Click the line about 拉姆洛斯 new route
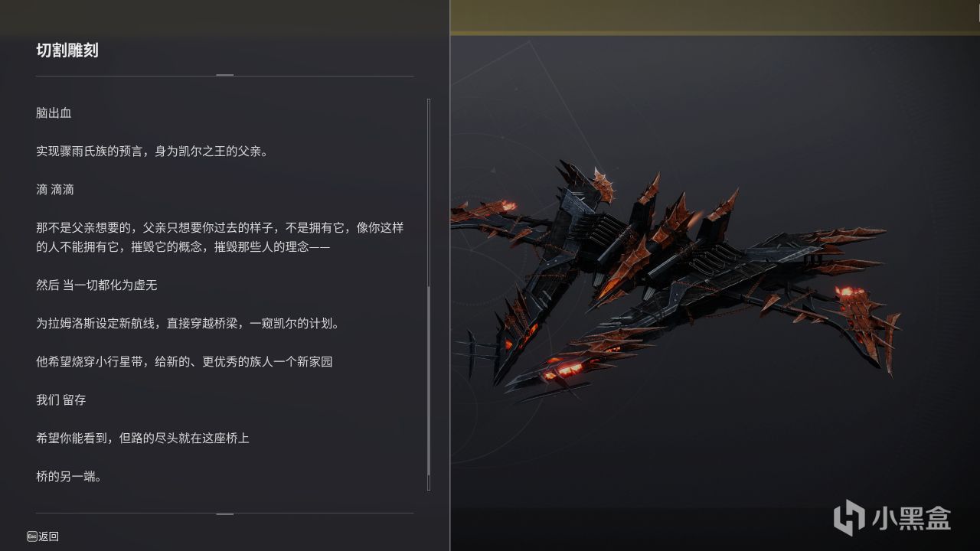 [188, 324]
